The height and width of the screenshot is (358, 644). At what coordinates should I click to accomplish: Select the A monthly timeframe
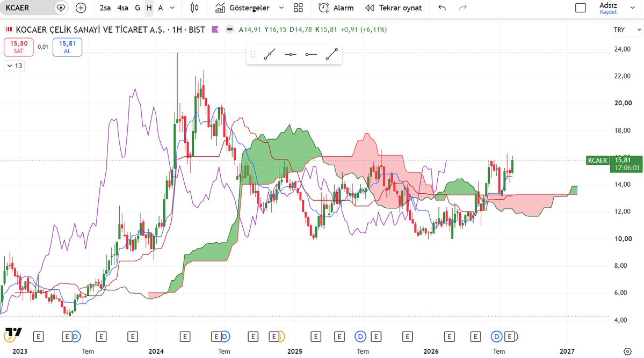161,8
